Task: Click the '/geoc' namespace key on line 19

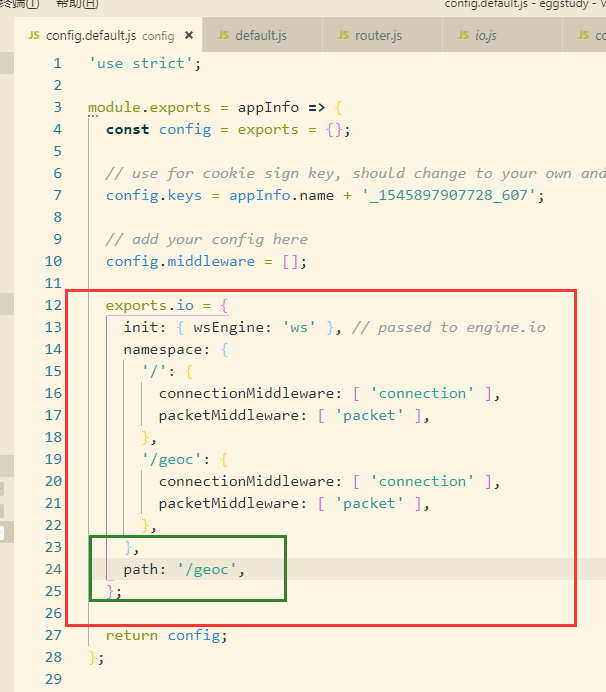Action: click(171, 459)
